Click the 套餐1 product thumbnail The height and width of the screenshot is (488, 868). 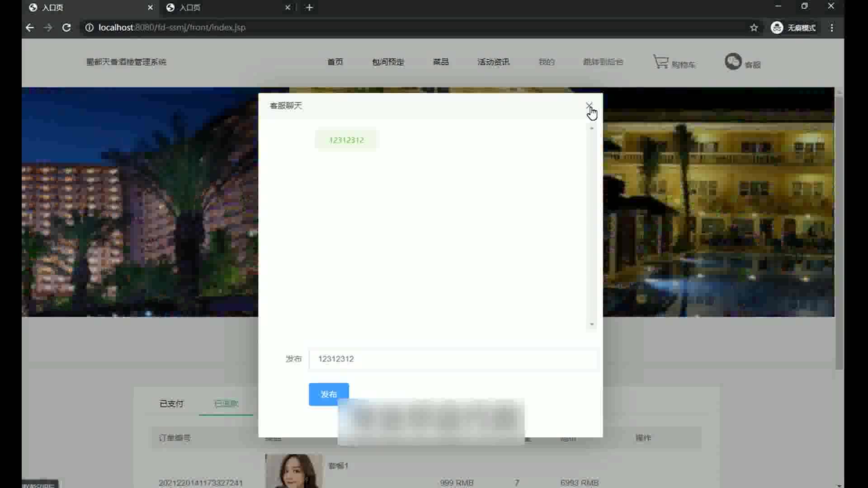(x=294, y=471)
